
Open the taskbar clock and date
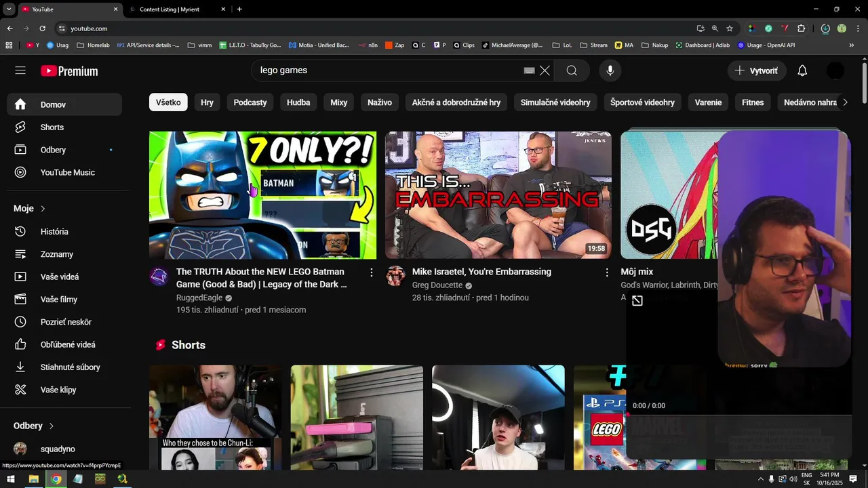point(829,479)
